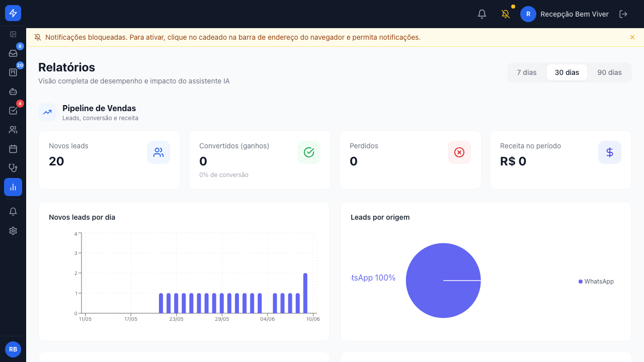The height and width of the screenshot is (362, 644).
Task: Open the tasks checklist icon with 4 badge
Action: (13, 111)
